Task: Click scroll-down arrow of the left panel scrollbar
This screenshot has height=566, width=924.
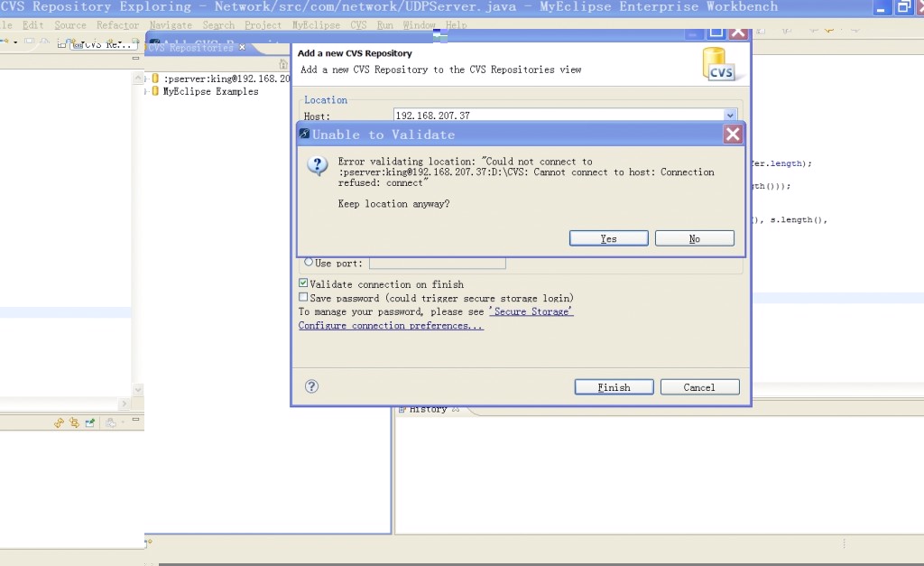Action: [x=138, y=389]
